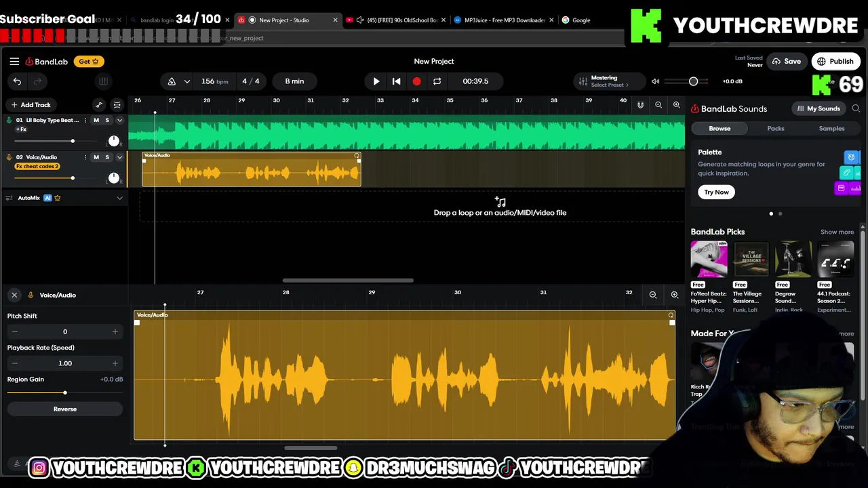The image size is (868, 488).
Task: Mute the Voice/Audio track
Action: tap(96, 157)
